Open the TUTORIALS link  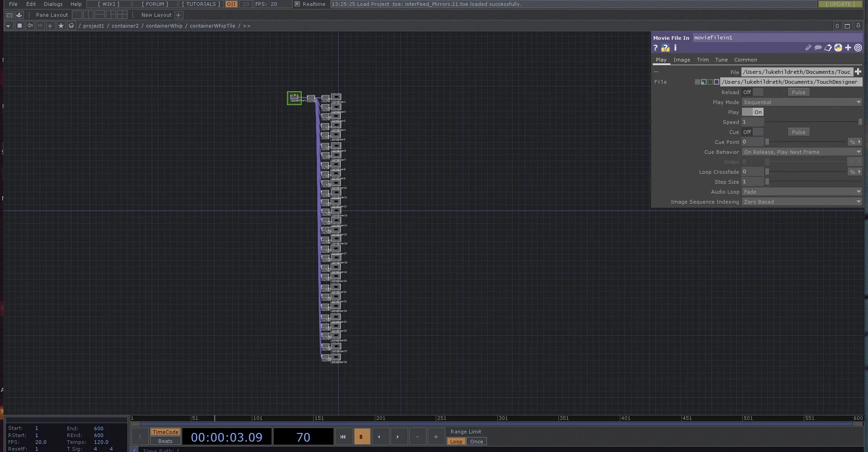tap(201, 4)
